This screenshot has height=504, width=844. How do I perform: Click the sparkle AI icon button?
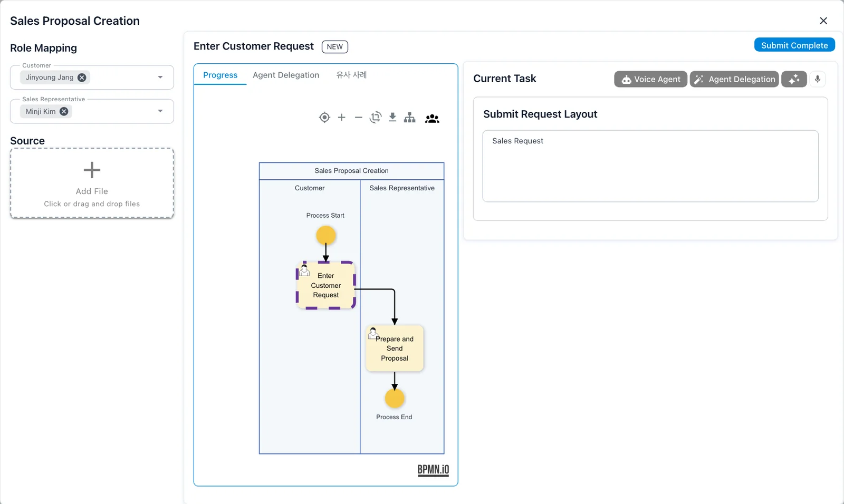tap(794, 79)
